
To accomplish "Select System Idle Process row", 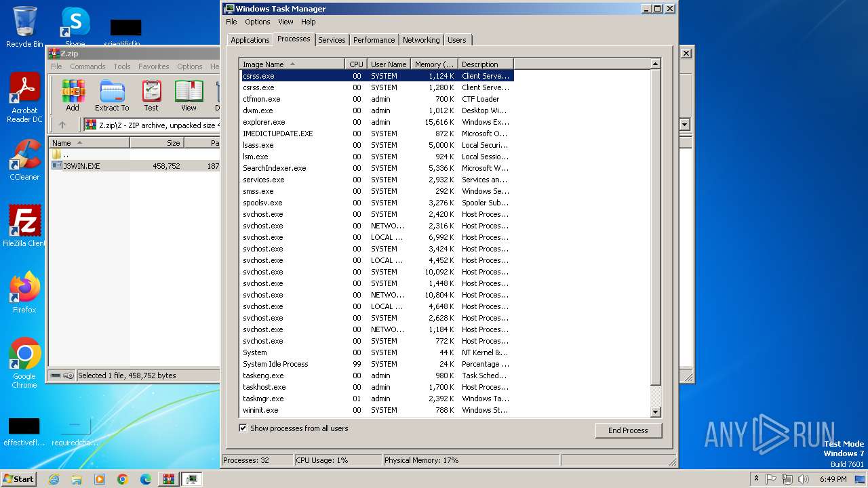I will click(377, 364).
